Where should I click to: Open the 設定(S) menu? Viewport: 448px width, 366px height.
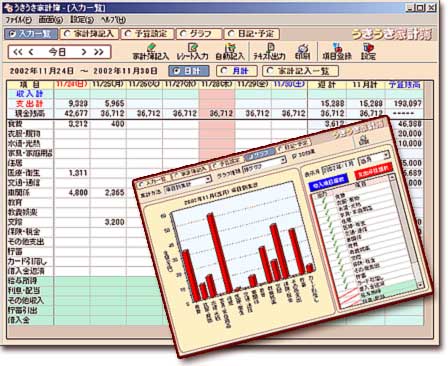(x=82, y=20)
